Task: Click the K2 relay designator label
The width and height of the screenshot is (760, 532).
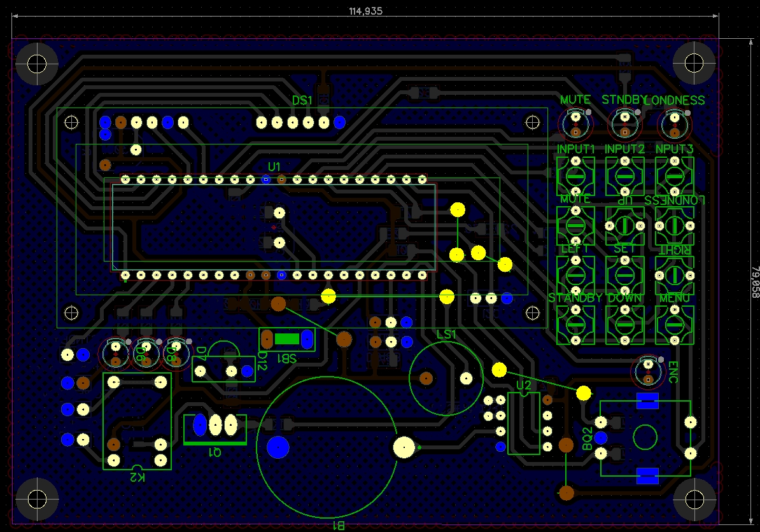Action: click(x=137, y=477)
